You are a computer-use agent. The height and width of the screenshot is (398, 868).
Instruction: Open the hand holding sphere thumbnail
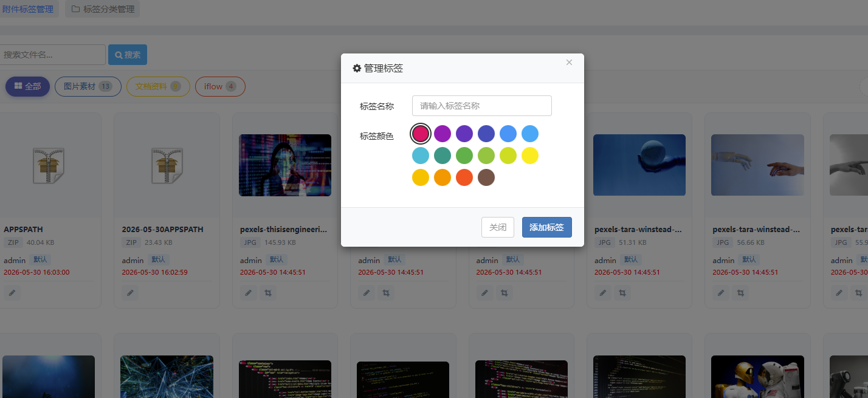pyautogui.click(x=639, y=165)
